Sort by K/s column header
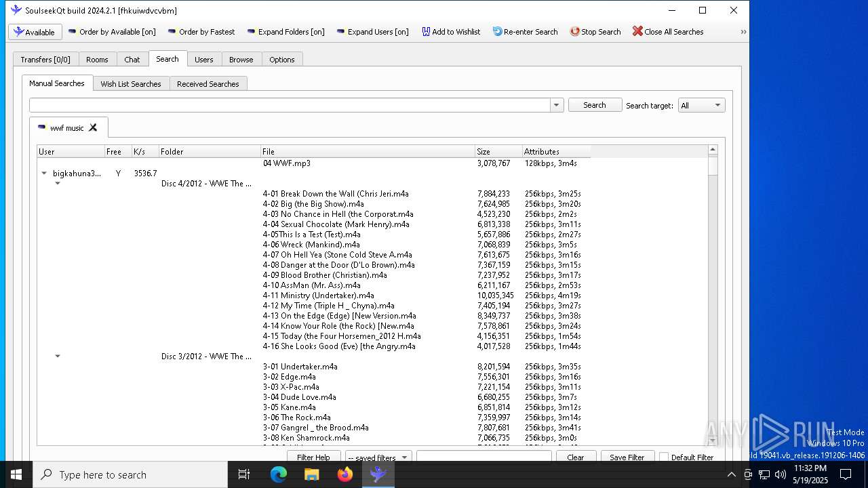868x488 pixels. tap(145, 151)
